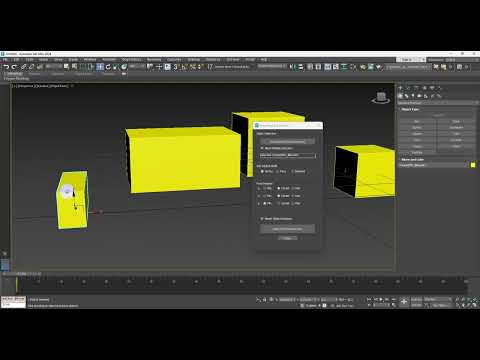Click the Box primitive button
480x360 pixels.
point(417,121)
